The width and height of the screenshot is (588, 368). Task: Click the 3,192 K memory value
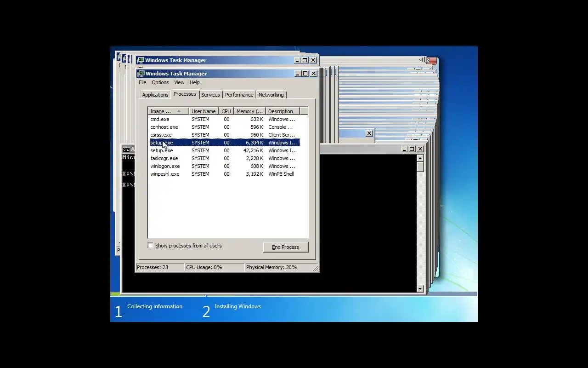click(254, 174)
